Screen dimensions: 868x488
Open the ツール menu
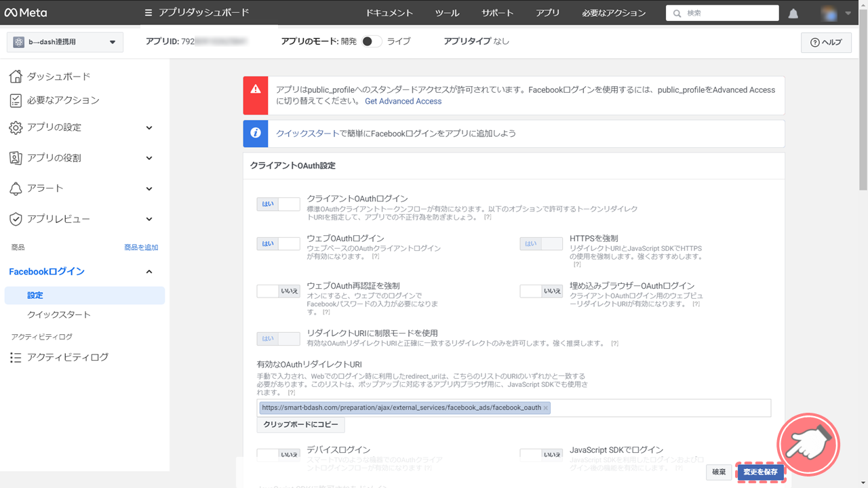[448, 13]
